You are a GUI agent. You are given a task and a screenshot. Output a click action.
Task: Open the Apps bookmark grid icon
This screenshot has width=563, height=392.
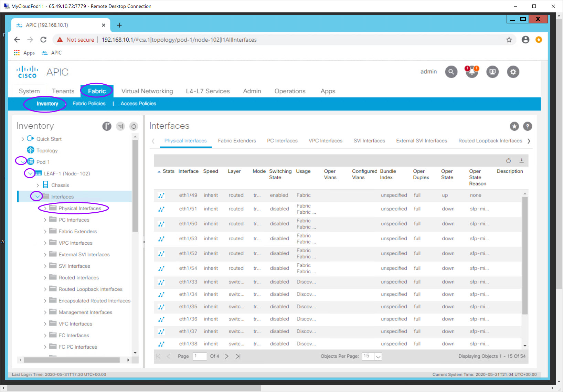point(17,53)
